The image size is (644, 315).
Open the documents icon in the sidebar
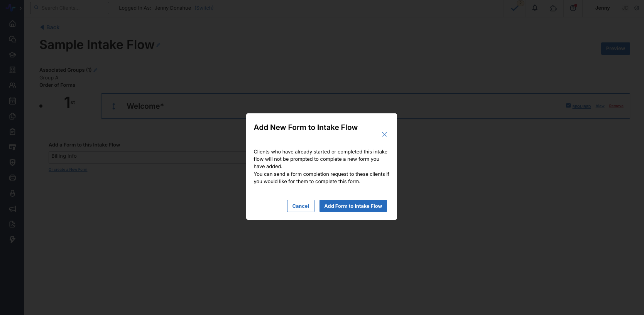(x=12, y=116)
